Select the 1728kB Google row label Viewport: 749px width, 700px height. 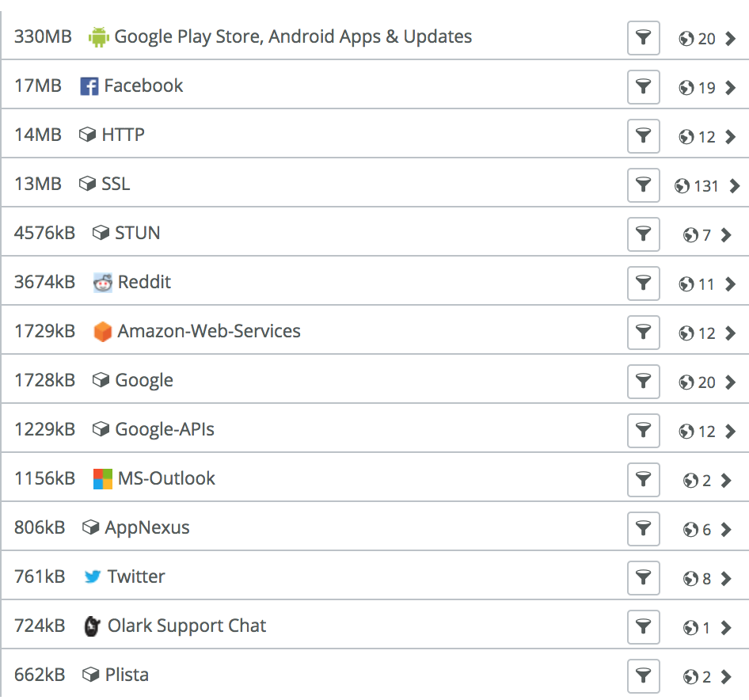[144, 380]
